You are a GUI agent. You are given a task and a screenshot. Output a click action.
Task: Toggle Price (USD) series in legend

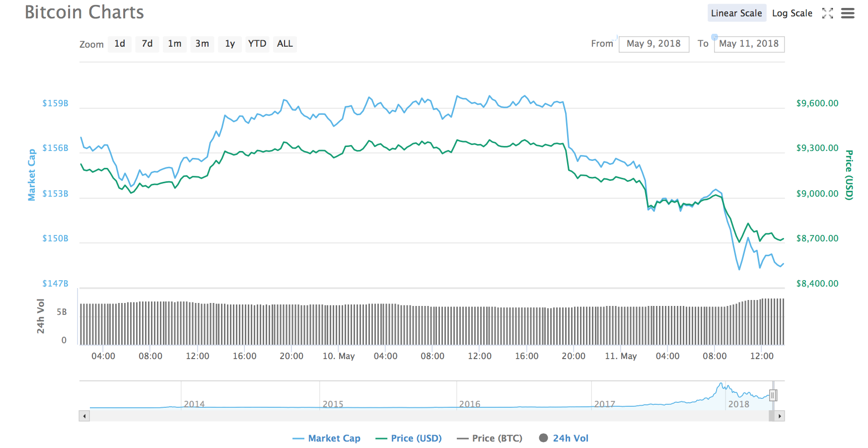[x=408, y=438]
